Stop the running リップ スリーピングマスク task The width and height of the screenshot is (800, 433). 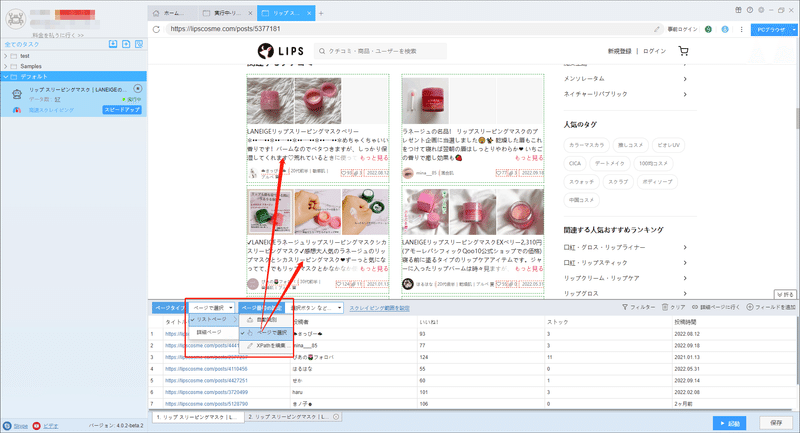[x=137, y=89]
